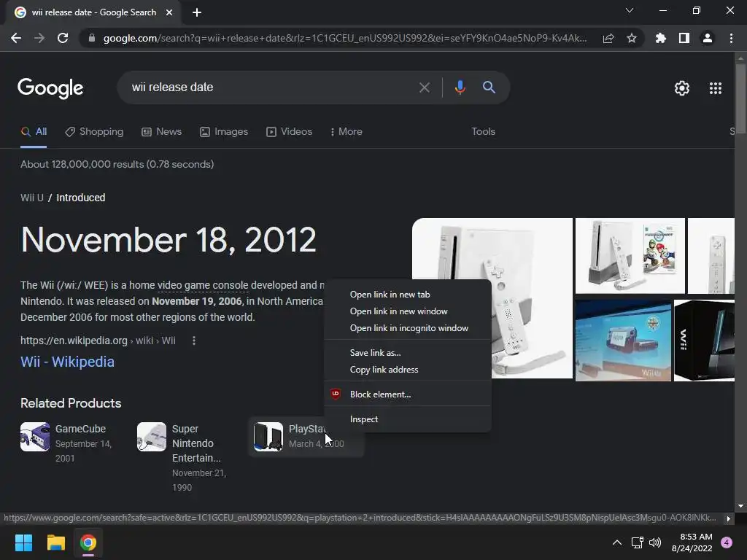Select Save link as...
This screenshot has height=560, width=747.
(408, 353)
